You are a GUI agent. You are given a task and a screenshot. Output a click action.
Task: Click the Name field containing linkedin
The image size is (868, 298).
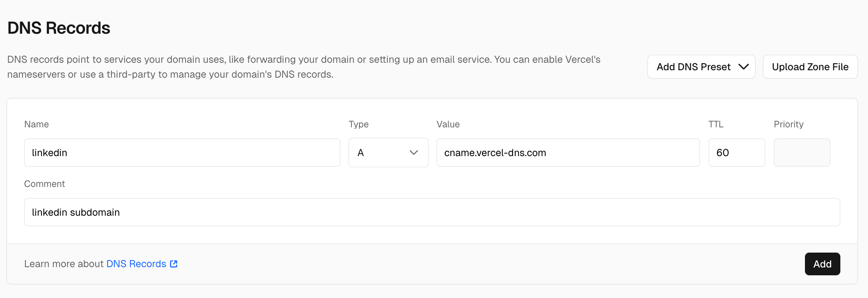pos(182,153)
